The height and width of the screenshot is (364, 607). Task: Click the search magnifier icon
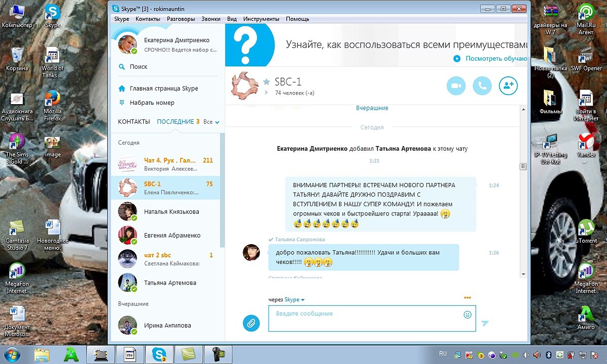pos(122,67)
